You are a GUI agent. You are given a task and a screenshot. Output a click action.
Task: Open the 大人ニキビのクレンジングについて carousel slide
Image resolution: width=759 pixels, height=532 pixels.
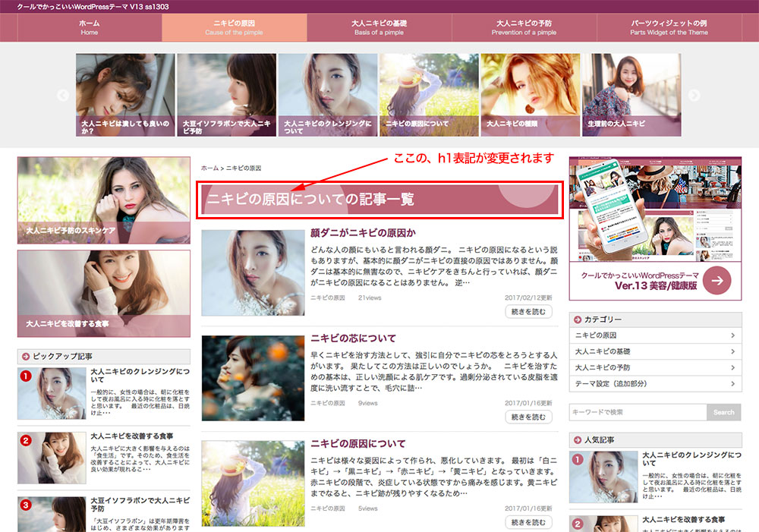point(328,95)
